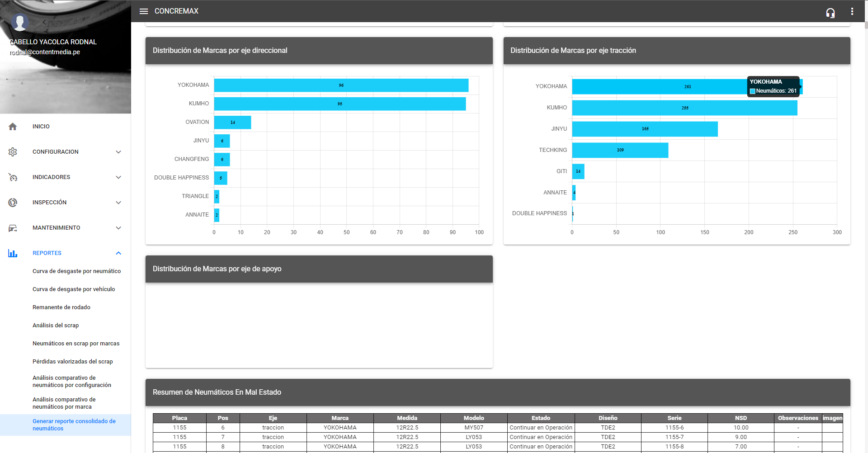The height and width of the screenshot is (453, 868).
Task: Click the gear icon for CONFIGURACION
Action: [13, 152]
